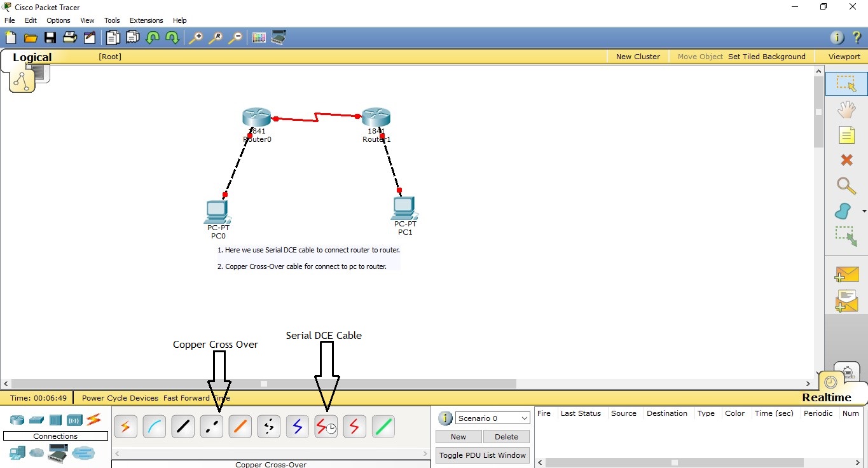
Task: Select the Place Note tool
Action: pyautogui.click(x=846, y=135)
